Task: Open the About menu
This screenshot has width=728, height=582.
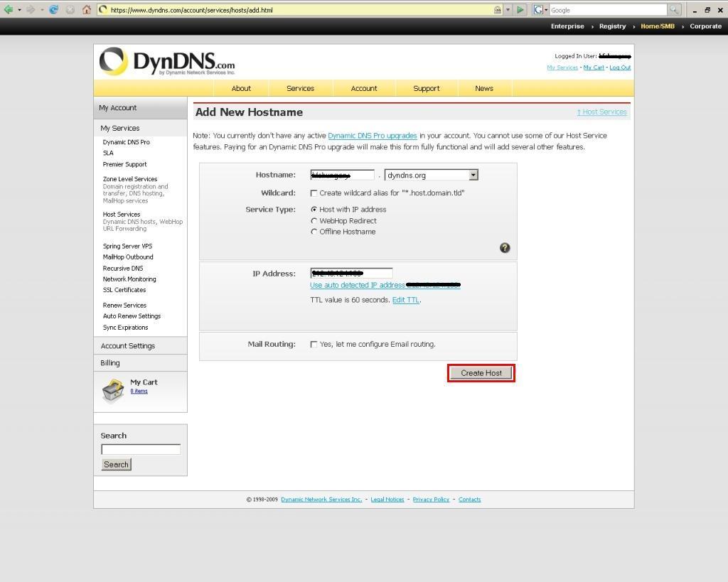Action: pyautogui.click(x=241, y=88)
